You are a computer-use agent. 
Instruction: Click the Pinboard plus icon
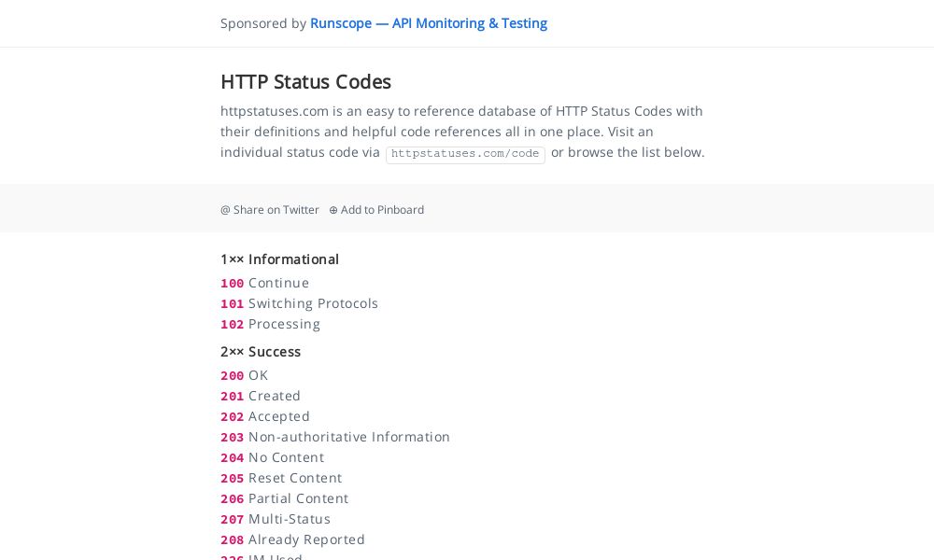coord(333,210)
